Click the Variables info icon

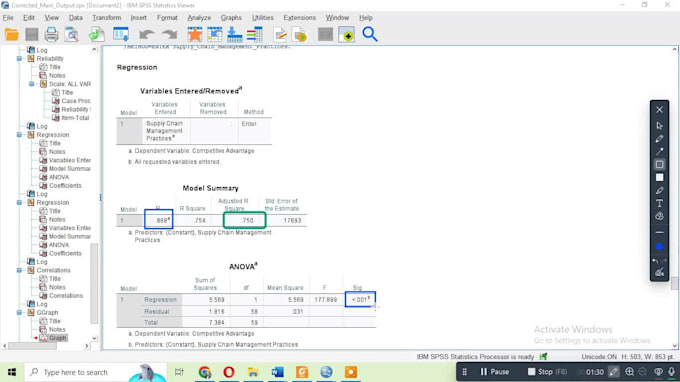pyautogui.click(x=255, y=34)
